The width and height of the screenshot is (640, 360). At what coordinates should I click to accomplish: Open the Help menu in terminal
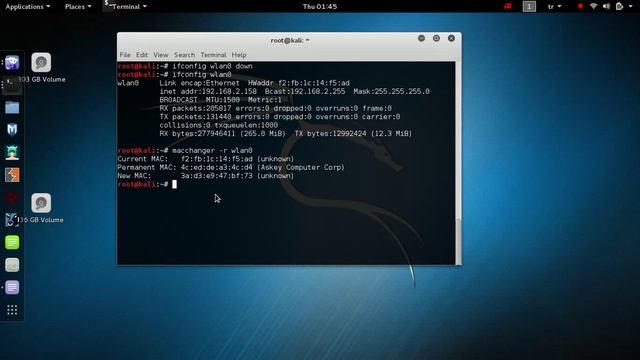(239, 55)
